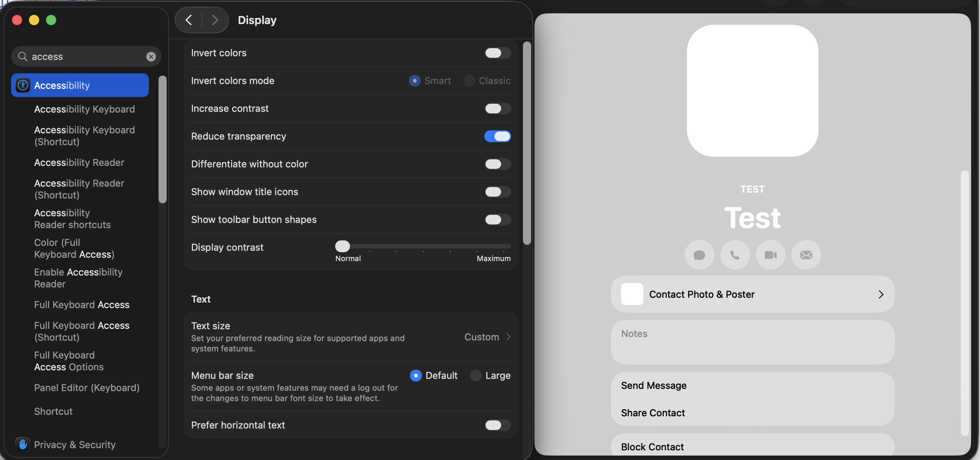Click the message bubble icon under Test
This screenshot has width=980, height=460.
click(699, 255)
